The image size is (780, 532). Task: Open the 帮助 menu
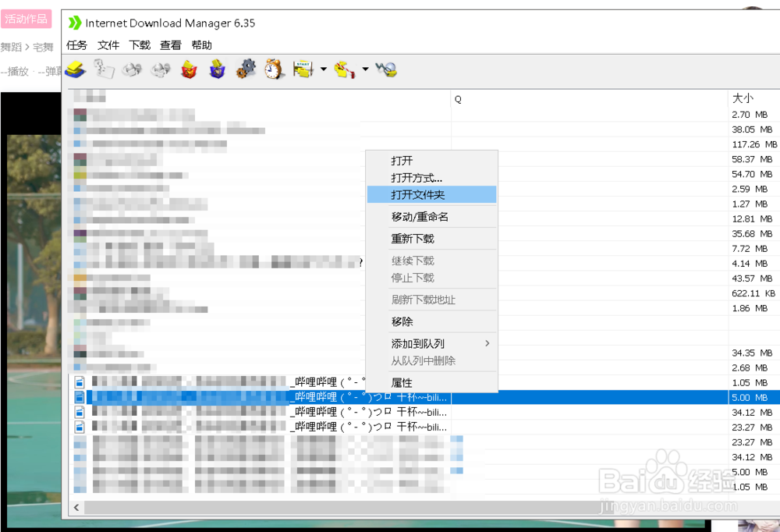pos(201,45)
